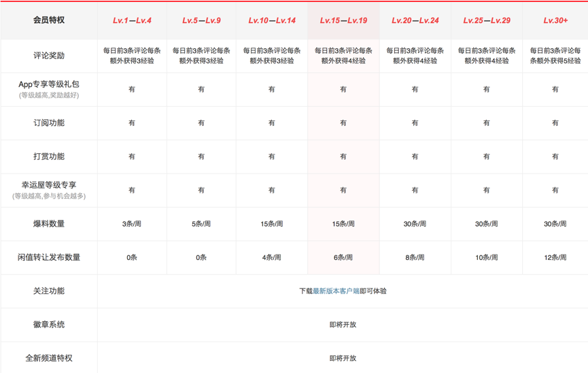The width and height of the screenshot is (588, 373).
Task: Click the 订阅功能 row label
Action: [49, 123]
